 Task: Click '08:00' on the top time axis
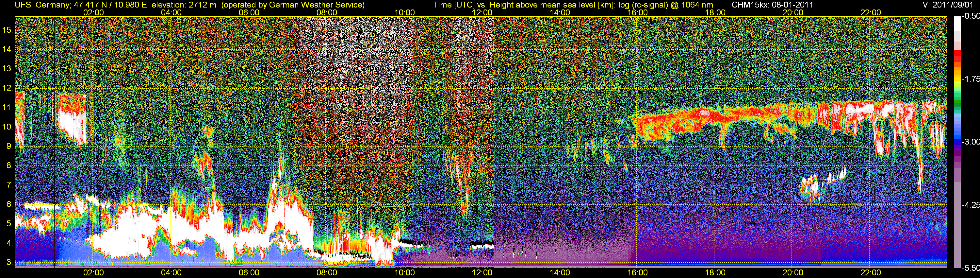(327, 12)
